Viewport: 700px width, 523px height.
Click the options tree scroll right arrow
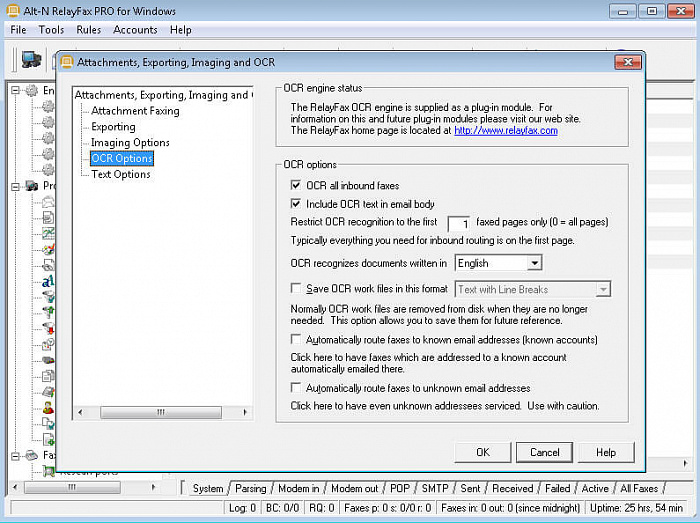click(245, 412)
